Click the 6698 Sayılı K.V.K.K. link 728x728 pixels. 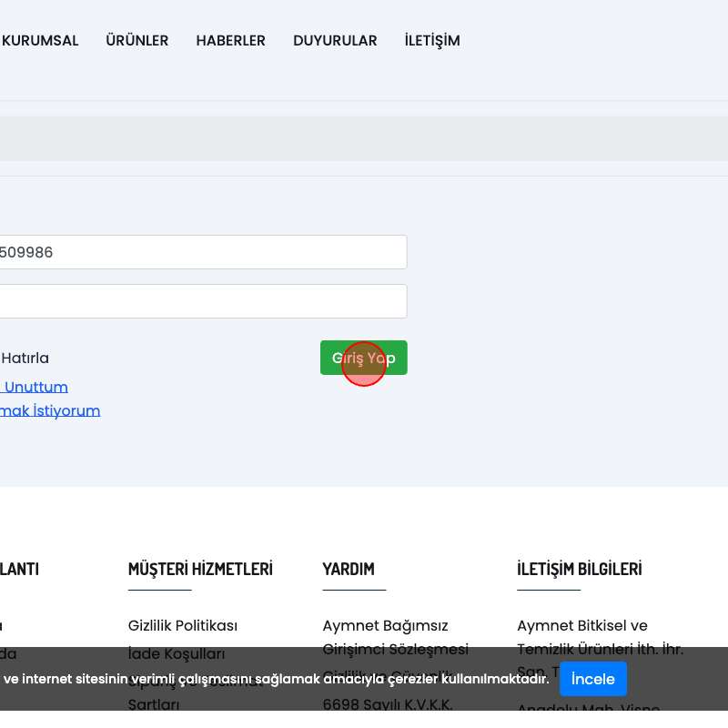click(x=388, y=704)
